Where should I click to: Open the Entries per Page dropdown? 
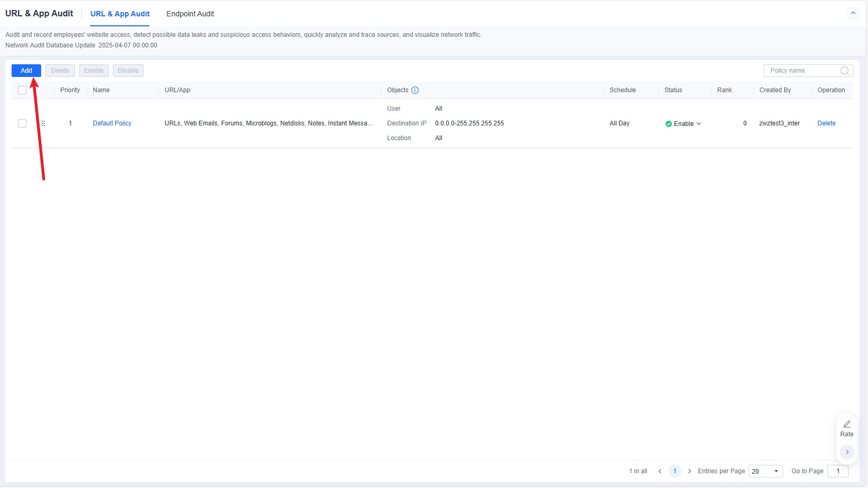(766, 471)
